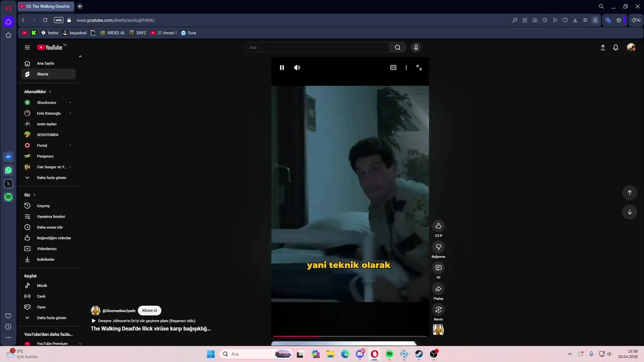Go to previous short with up arrow

(629, 193)
